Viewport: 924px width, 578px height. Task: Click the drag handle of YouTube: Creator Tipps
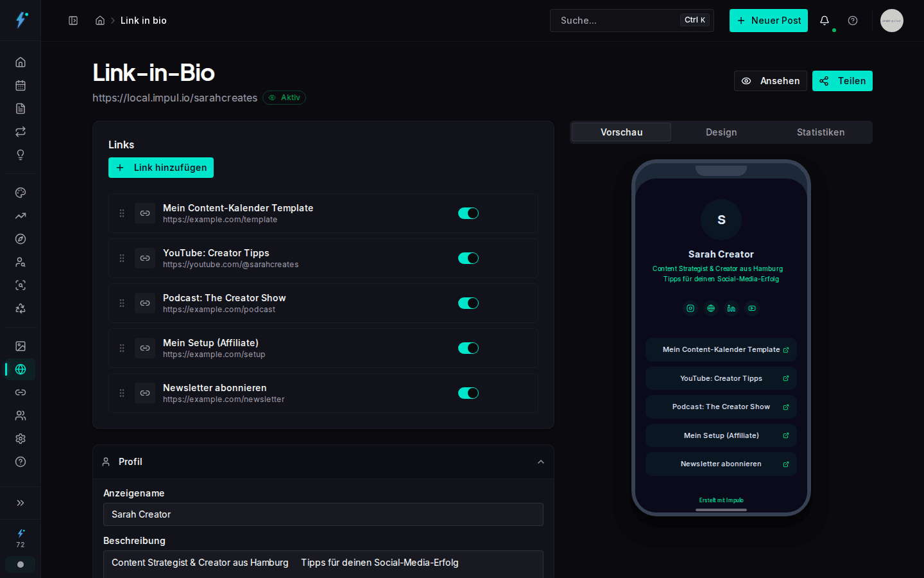pos(122,258)
